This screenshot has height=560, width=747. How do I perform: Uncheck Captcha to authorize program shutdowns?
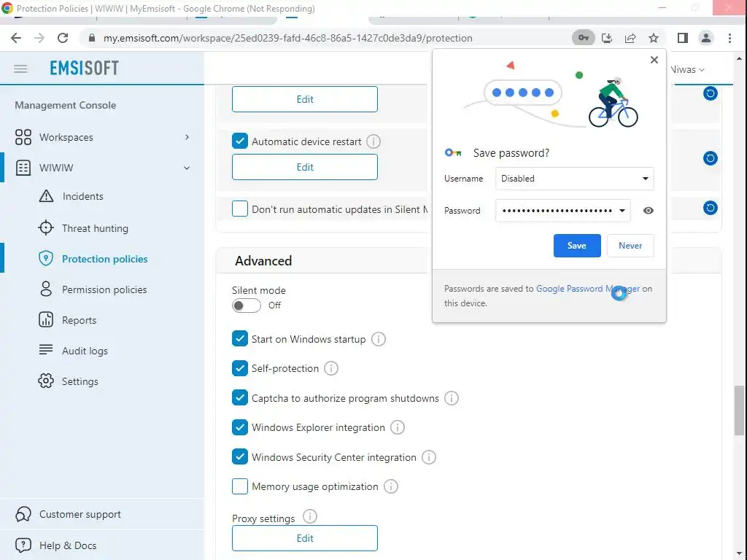(x=239, y=397)
